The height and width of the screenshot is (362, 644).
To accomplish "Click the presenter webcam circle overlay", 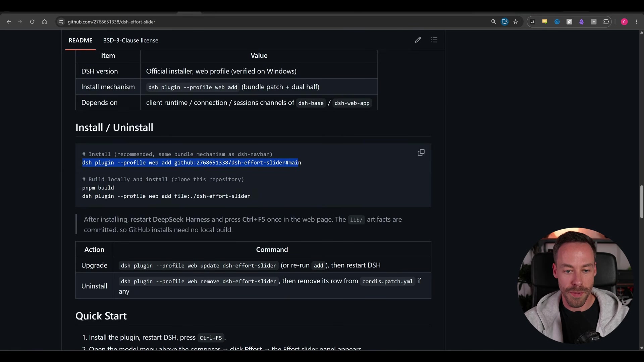I will pyautogui.click(x=575, y=286).
